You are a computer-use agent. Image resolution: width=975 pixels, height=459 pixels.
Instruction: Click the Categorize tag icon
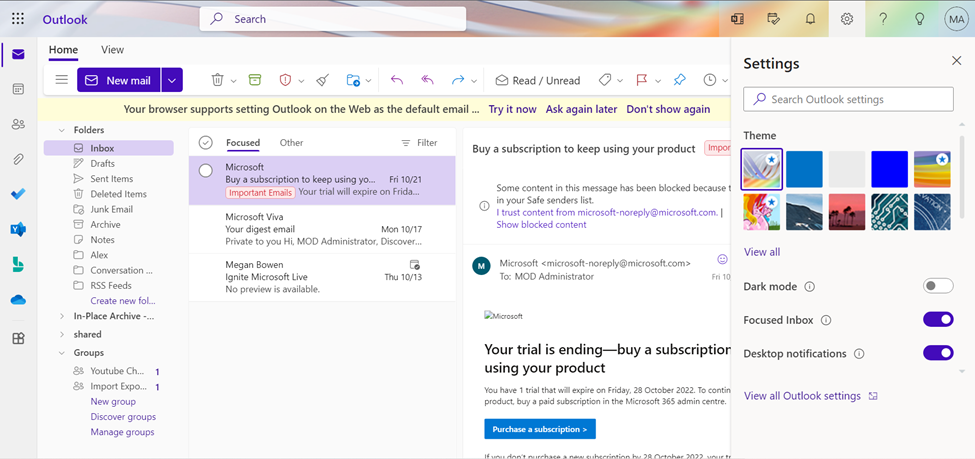pos(604,80)
